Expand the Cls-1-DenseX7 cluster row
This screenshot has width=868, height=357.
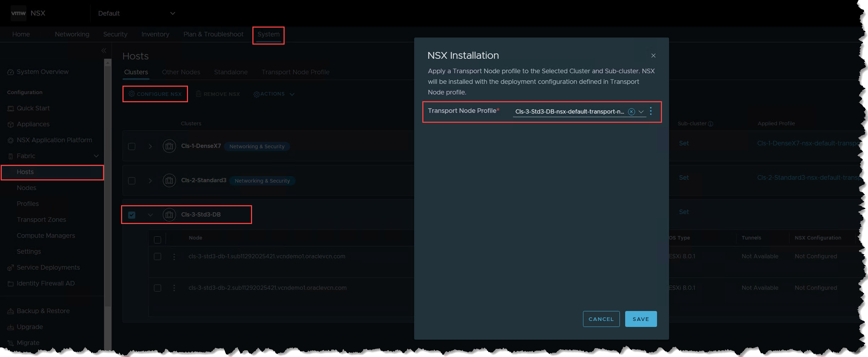click(x=150, y=146)
